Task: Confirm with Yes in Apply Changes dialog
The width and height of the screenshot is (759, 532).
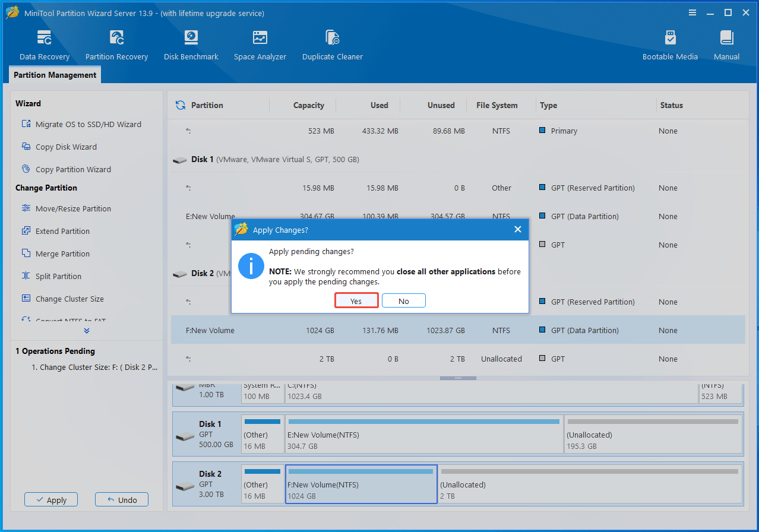Action: click(356, 301)
